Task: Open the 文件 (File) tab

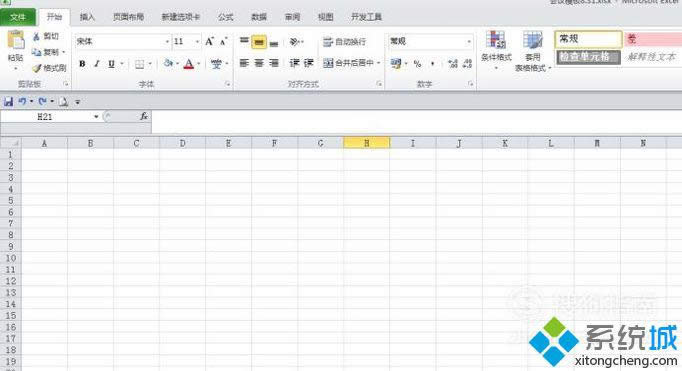Action: [x=18, y=17]
